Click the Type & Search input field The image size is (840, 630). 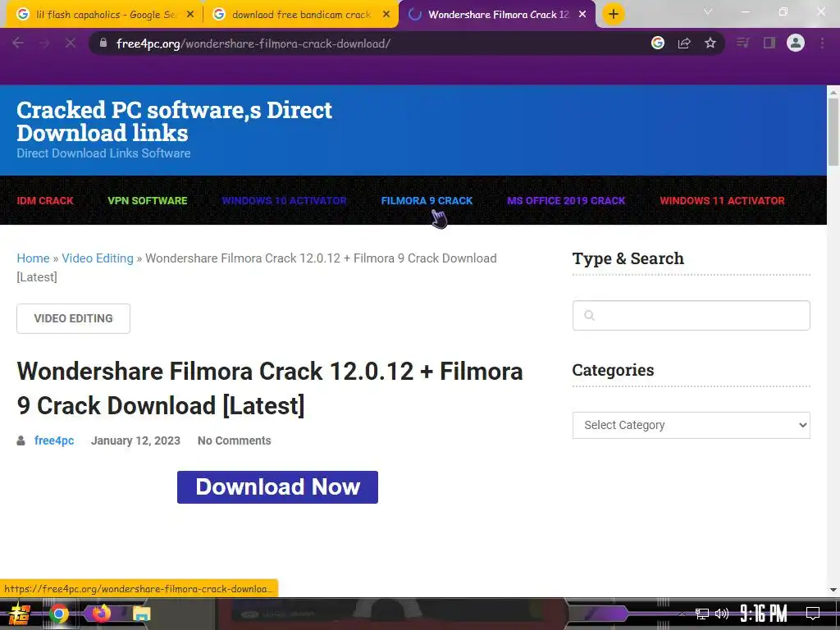(x=691, y=316)
